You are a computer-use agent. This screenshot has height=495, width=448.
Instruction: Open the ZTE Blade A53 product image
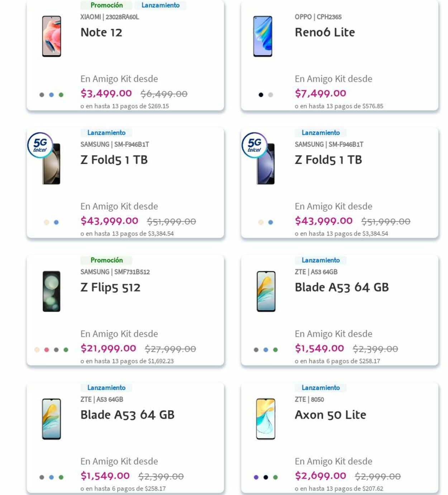click(x=265, y=292)
